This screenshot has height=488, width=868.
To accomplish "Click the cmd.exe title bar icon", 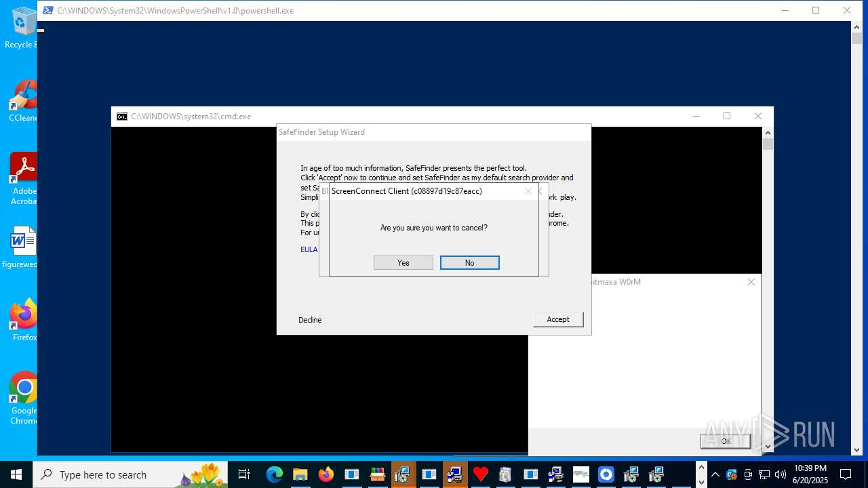I will [x=122, y=117].
